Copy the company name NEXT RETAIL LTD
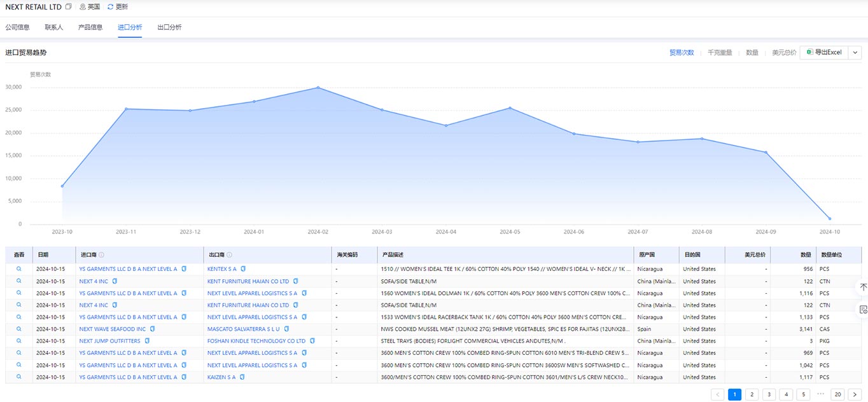Screen dimensions: 868x402 point(69,6)
